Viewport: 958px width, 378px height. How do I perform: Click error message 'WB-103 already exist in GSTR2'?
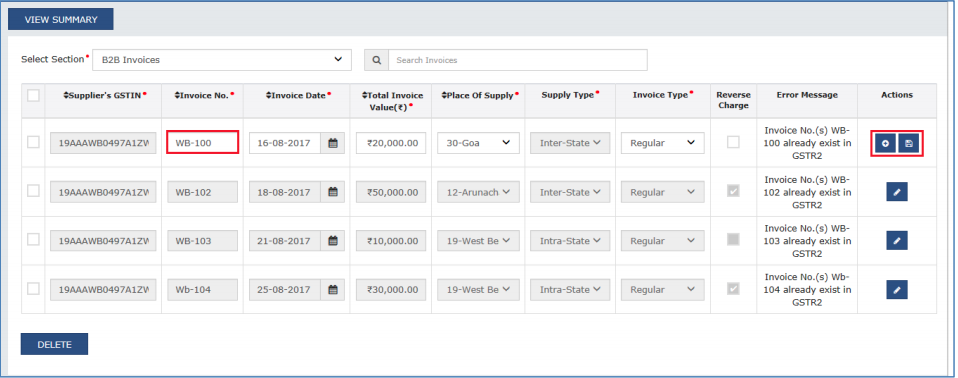click(x=807, y=241)
